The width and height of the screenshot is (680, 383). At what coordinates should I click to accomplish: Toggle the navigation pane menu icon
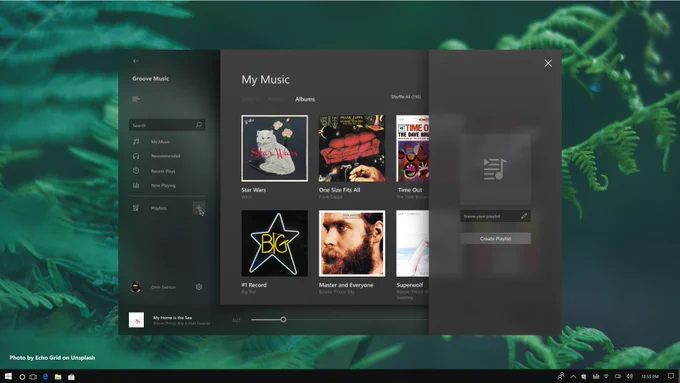(x=136, y=99)
